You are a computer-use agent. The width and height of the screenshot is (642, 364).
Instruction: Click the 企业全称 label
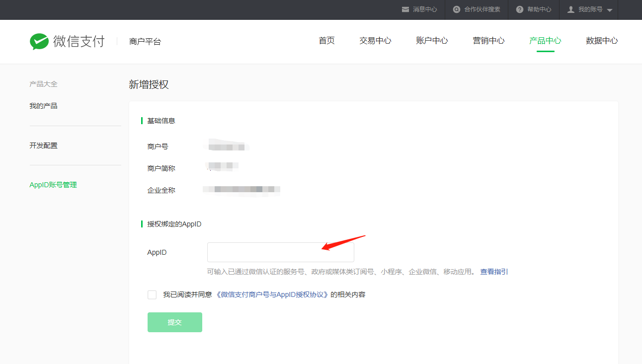click(161, 190)
